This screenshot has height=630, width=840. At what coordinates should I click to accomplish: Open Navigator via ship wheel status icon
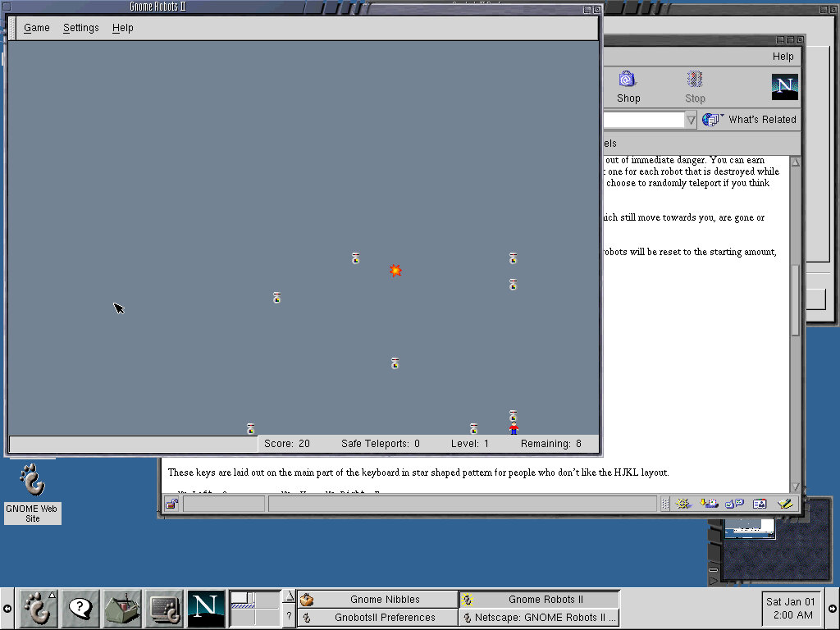point(682,504)
